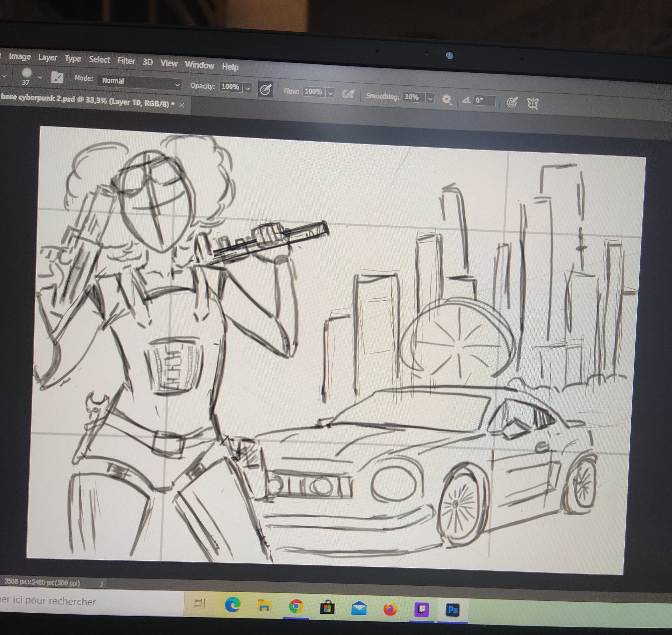Image resolution: width=672 pixels, height=635 pixels.
Task: Expand the Opacity value dropdown arrow
Action: pyautogui.click(x=248, y=88)
